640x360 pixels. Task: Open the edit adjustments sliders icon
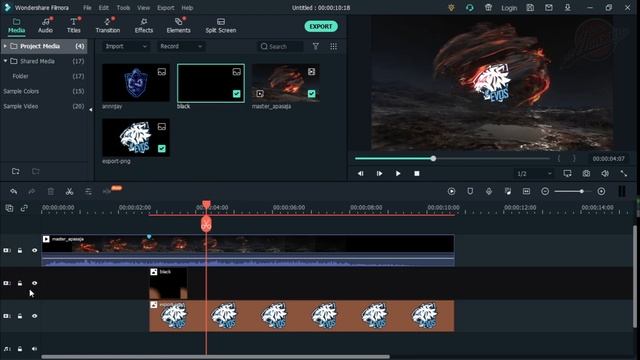(88, 191)
